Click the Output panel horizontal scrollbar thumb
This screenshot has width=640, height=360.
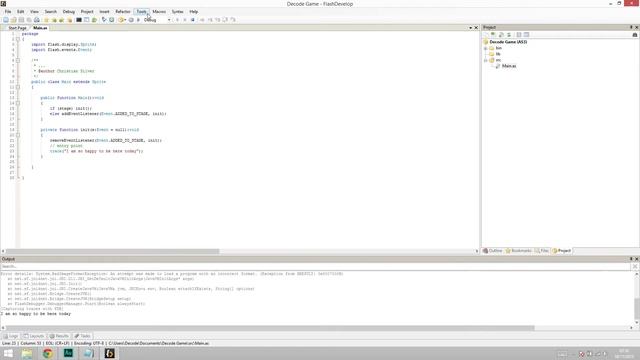click(270, 328)
